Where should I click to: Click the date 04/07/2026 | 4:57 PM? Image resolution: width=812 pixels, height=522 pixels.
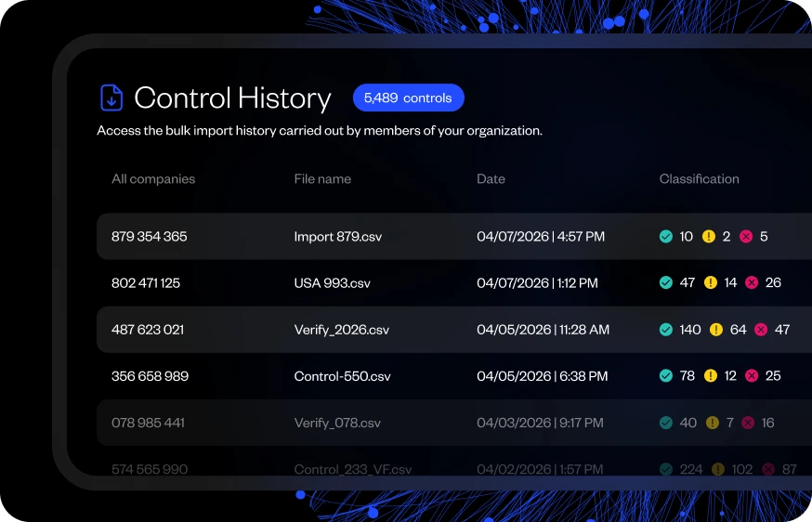tap(541, 237)
